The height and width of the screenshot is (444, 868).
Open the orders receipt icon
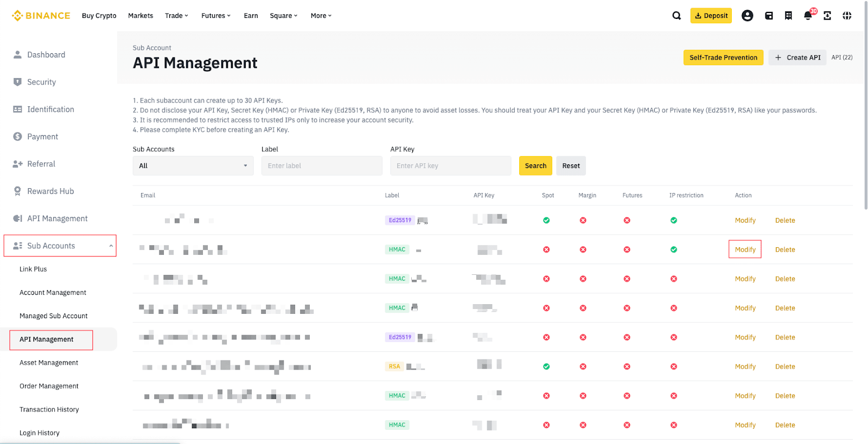pyautogui.click(x=788, y=16)
